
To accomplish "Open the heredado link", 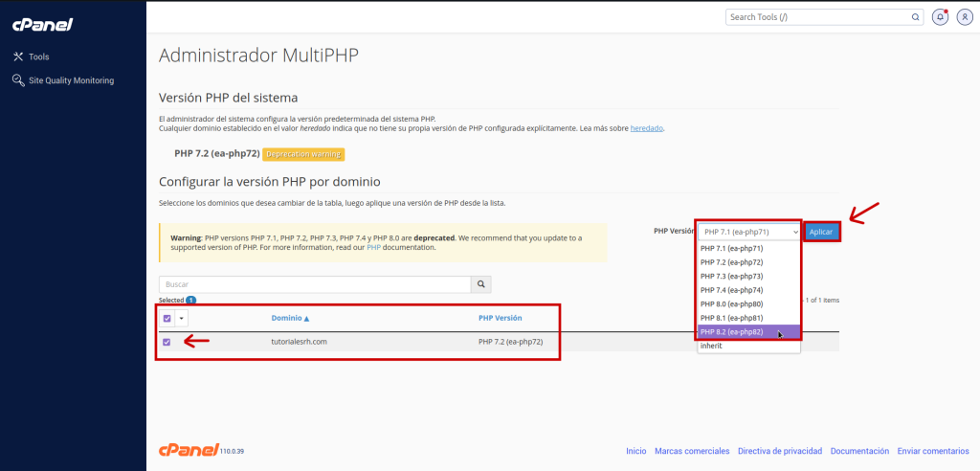I will click(646, 127).
